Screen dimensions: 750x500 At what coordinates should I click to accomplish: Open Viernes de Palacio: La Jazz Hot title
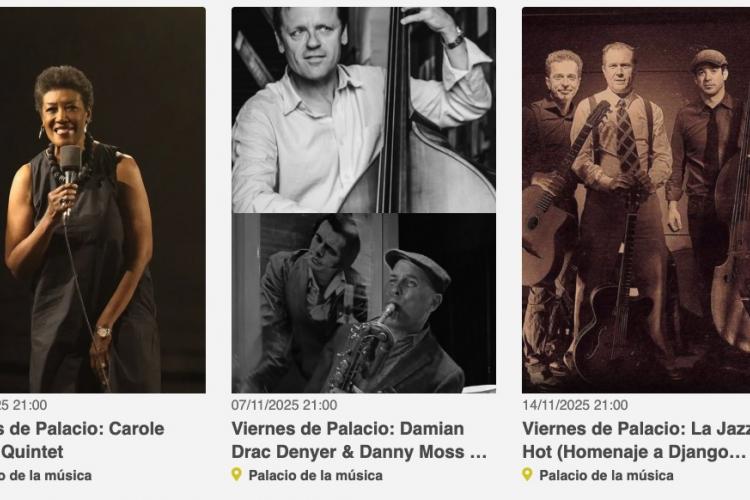(x=636, y=440)
